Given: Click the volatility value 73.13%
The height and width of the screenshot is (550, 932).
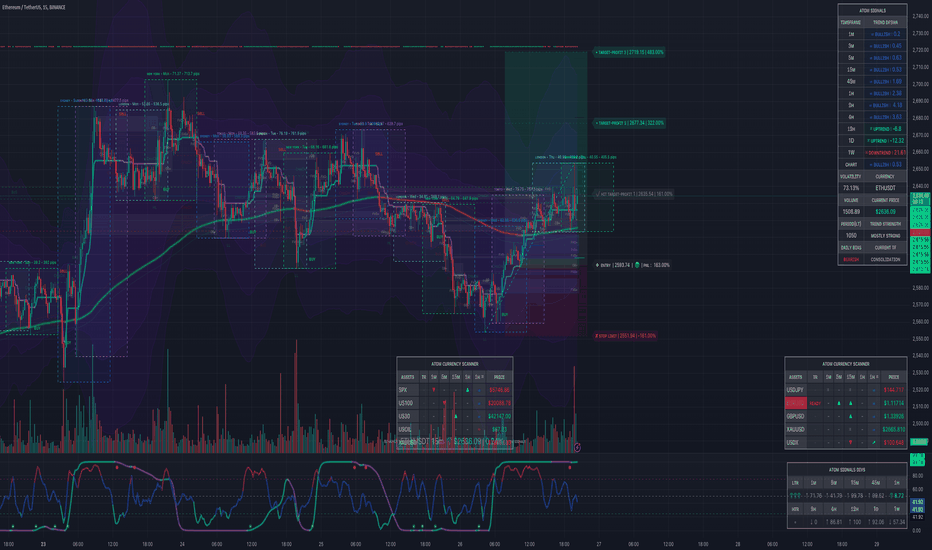Looking at the screenshot, I should [x=851, y=188].
